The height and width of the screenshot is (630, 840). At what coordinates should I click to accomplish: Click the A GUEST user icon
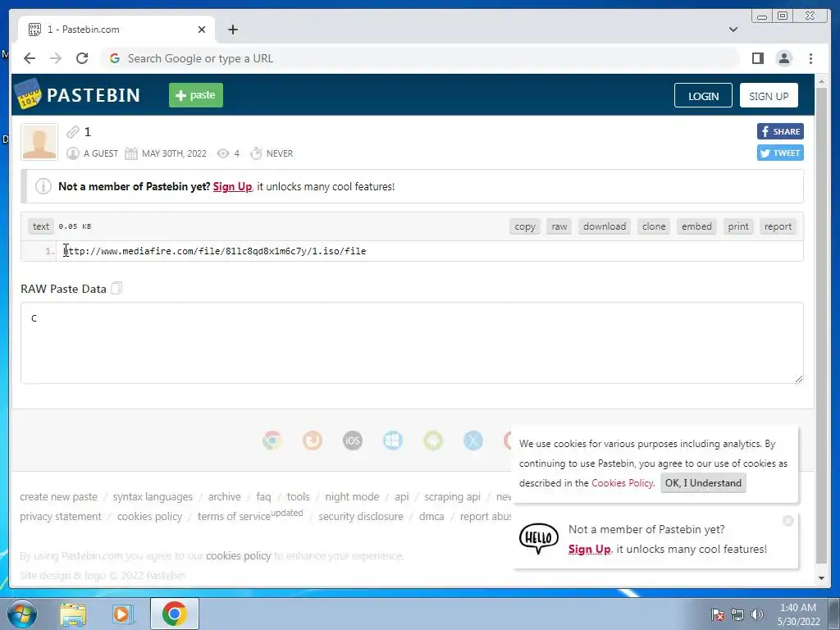click(73, 153)
